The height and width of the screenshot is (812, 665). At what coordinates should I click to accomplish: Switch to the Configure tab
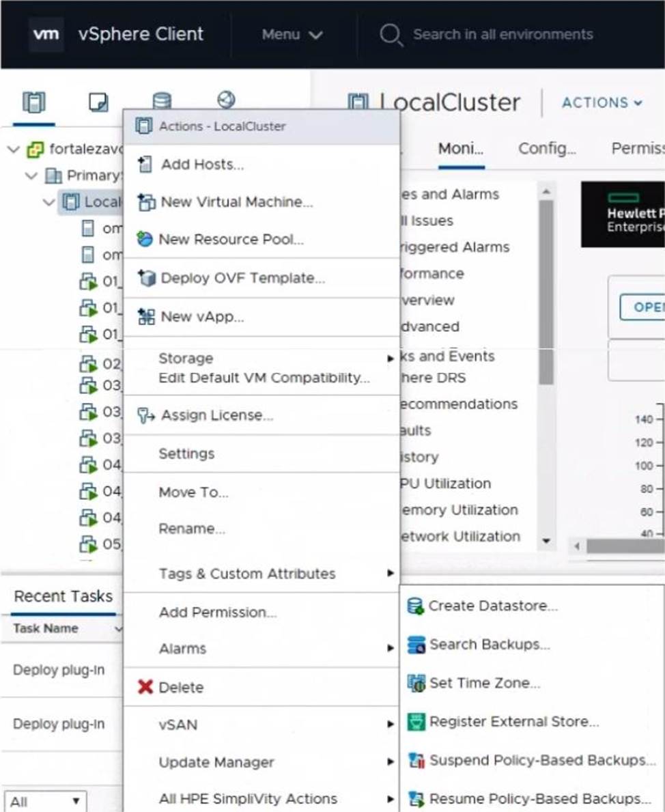[x=547, y=148]
